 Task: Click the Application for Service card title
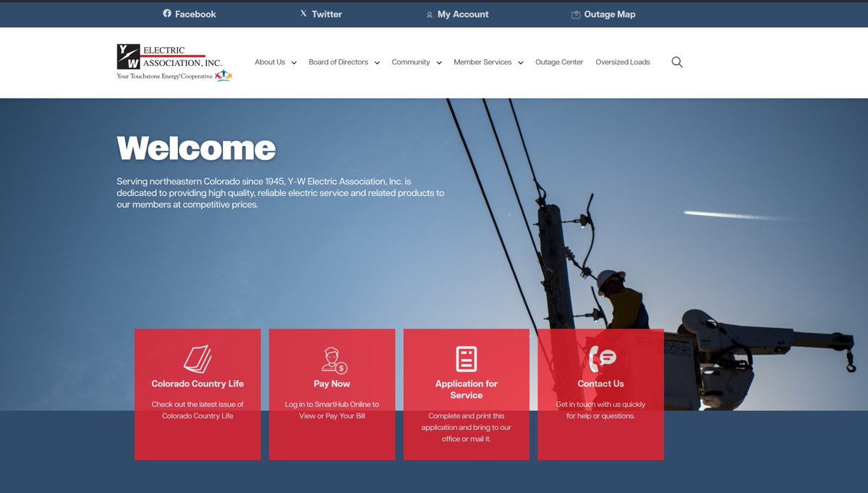click(467, 389)
